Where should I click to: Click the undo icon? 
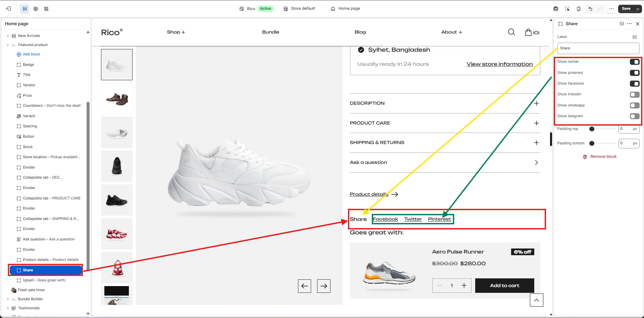(590, 9)
